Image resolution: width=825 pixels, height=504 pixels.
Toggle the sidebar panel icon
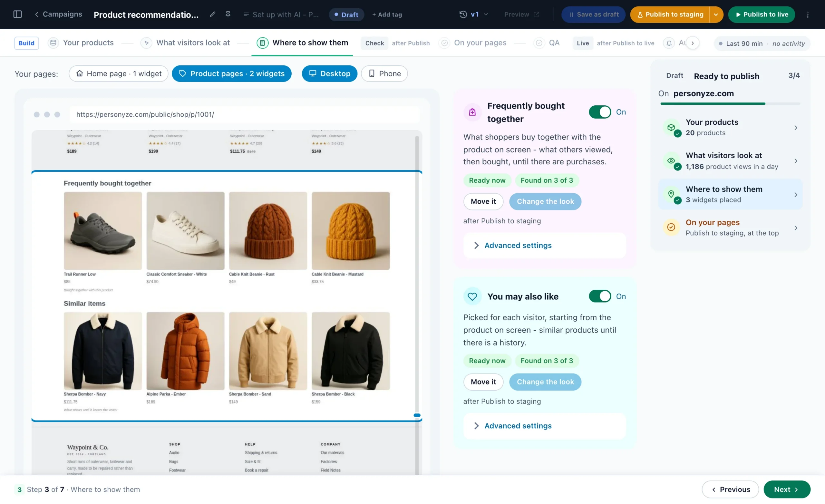(17, 15)
